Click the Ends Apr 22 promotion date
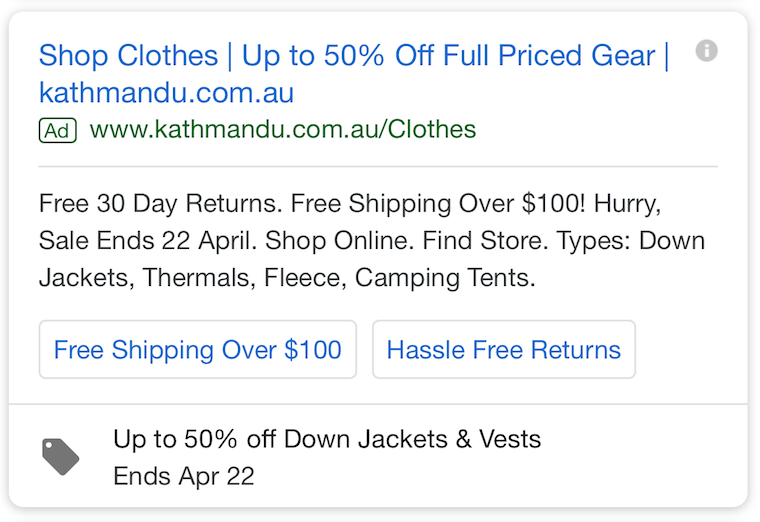The width and height of the screenshot is (760, 522). [184, 476]
